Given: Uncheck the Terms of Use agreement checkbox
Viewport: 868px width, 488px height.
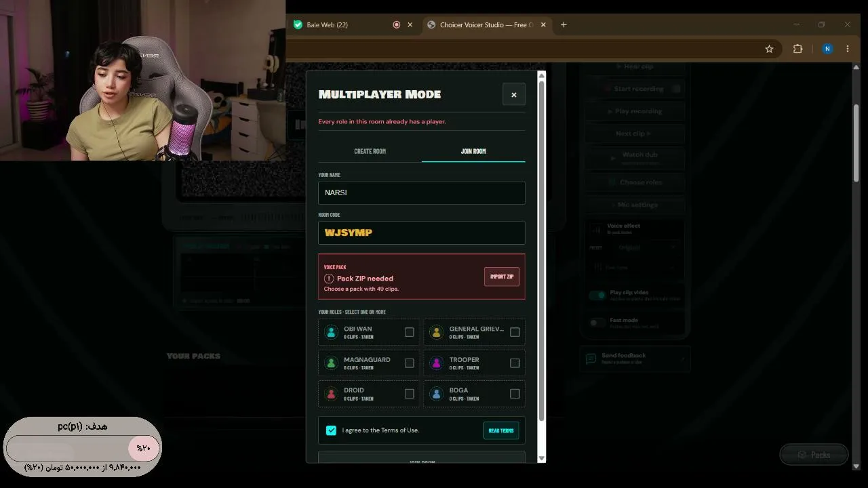Looking at the screenshot, I should coord(331,430).
